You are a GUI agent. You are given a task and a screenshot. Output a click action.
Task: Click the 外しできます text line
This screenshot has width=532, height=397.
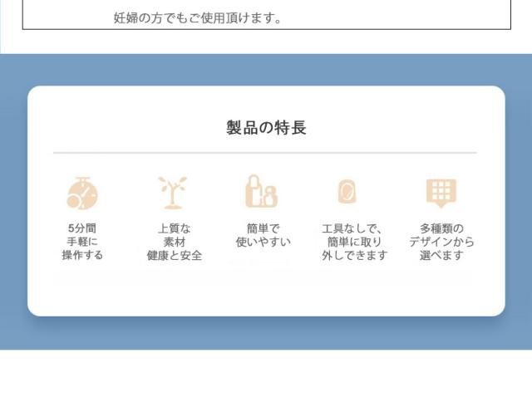tap(354, 255)
